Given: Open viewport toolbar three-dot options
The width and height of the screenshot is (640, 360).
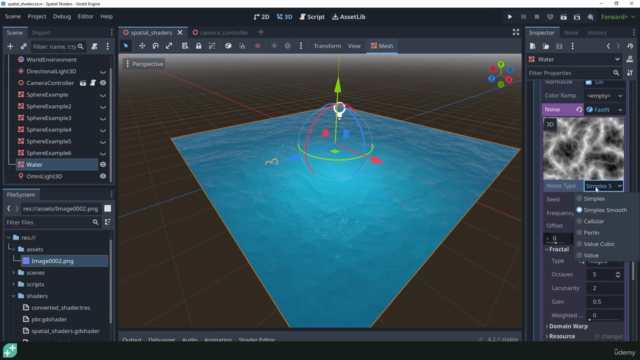Looking at the screenshot, I should tap(301, 46).
